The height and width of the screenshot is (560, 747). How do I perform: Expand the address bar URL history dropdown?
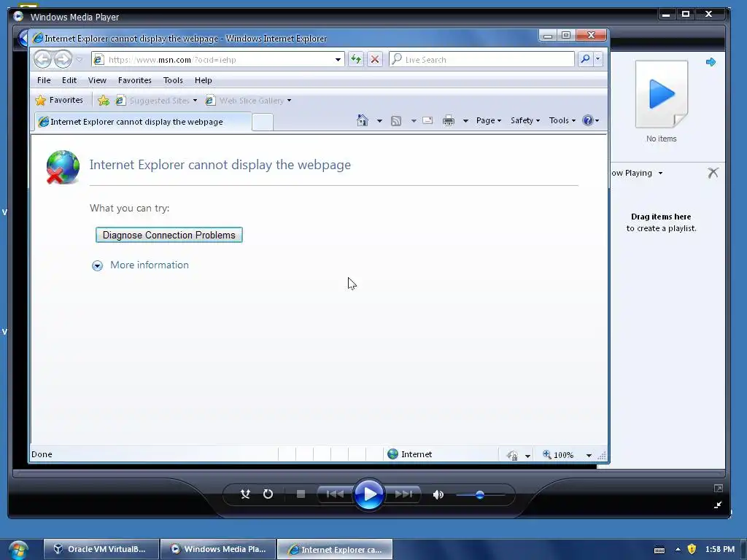coord(338,60)
